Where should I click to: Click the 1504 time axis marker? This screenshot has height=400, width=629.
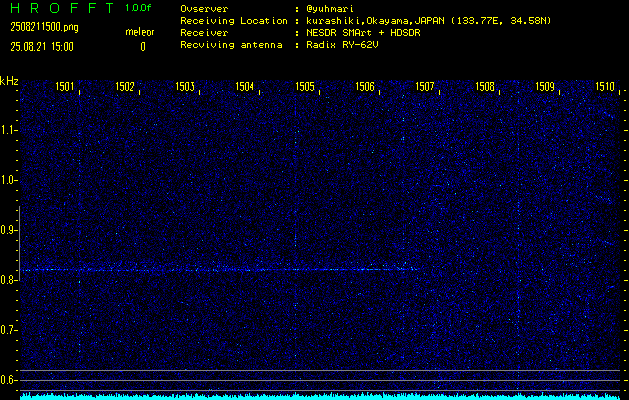[x=245, y=87]
